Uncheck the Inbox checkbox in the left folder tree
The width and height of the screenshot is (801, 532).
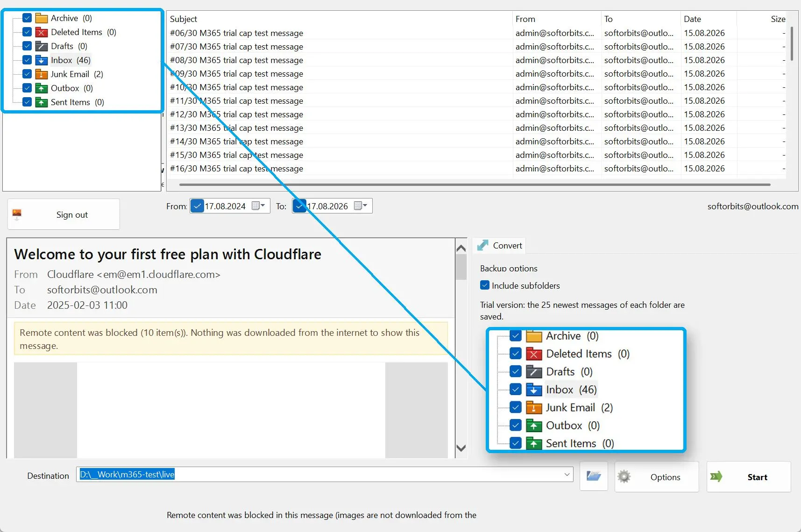[x=27, y=60]
